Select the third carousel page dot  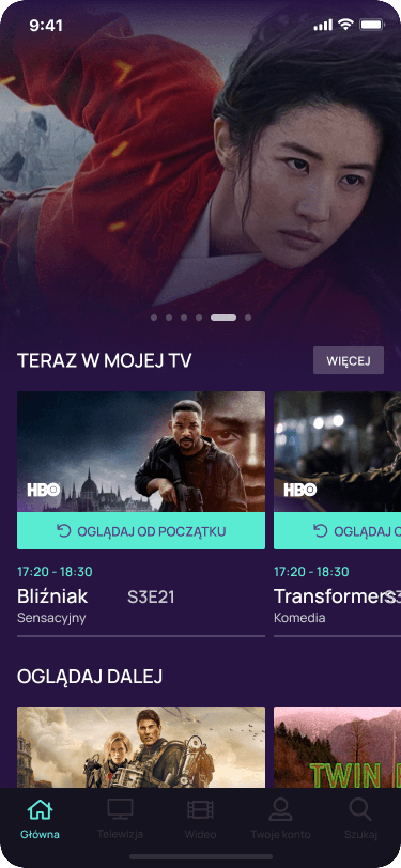point(184,317)
